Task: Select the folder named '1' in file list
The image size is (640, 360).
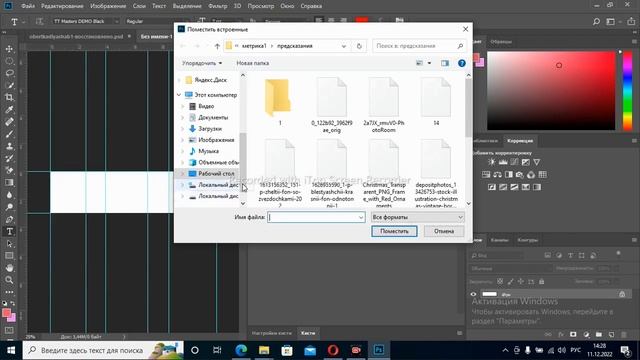Action: coord(279,102)
